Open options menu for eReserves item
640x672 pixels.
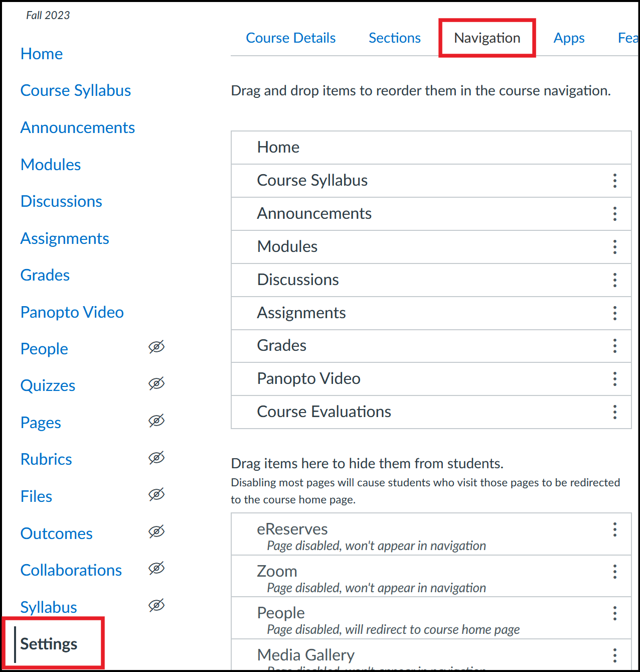pos(614,529)
